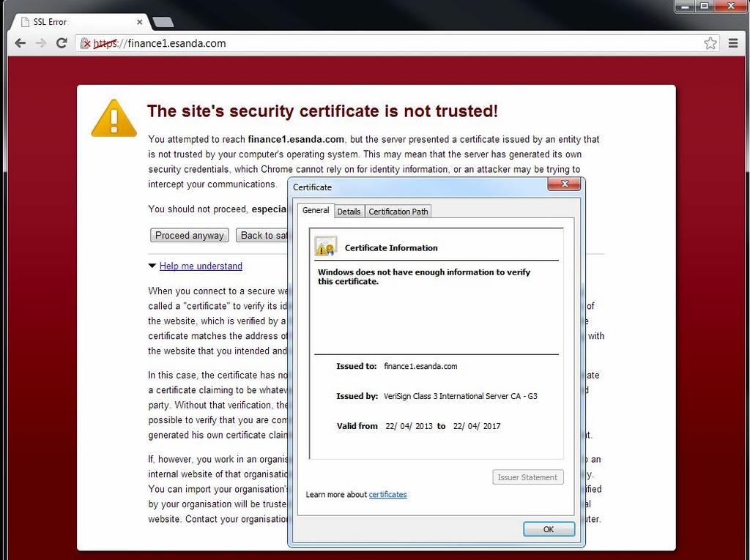Viewport: 750px width, 560px height.
Task: Open the Certification Path tab
Action: tap(398, 212)
